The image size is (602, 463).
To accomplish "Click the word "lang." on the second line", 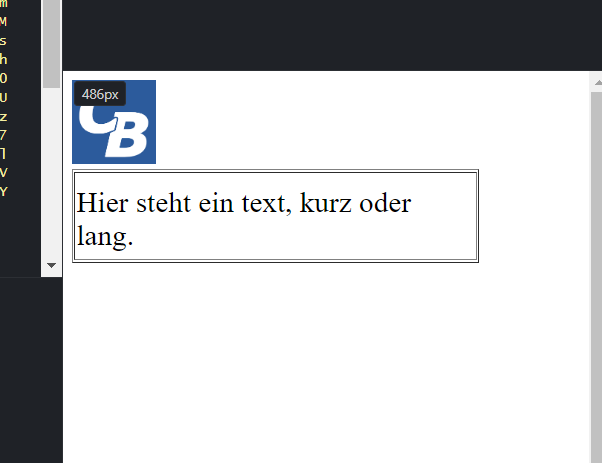I will (105, 236).
